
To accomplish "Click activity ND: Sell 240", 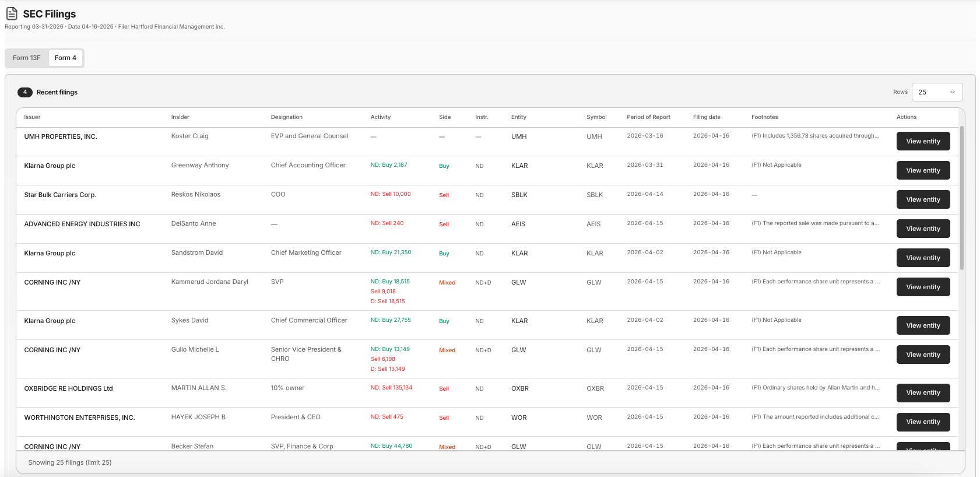I will [x=387, y=223].
